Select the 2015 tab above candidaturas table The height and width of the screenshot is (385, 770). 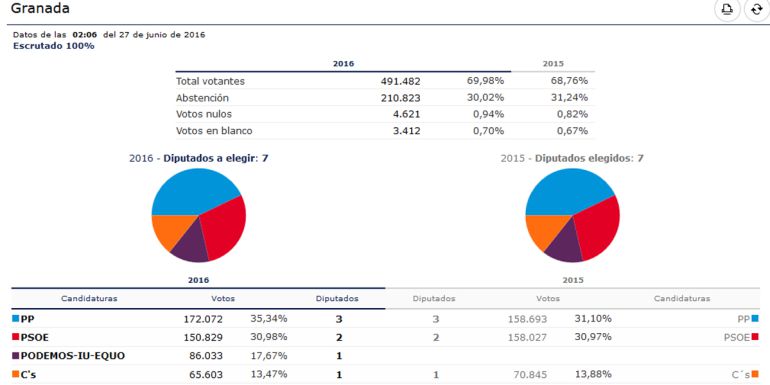[573, 280]
